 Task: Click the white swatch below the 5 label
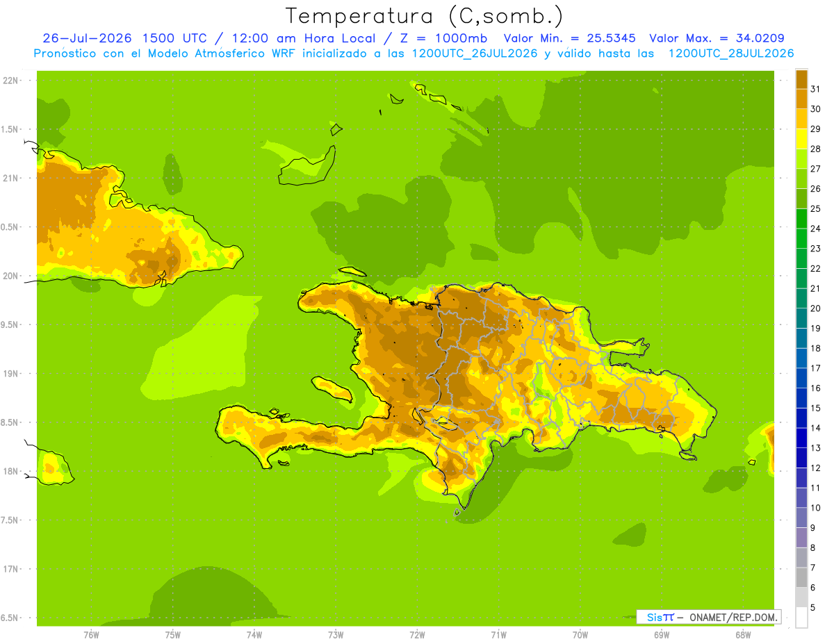click(x=801, y=618)
